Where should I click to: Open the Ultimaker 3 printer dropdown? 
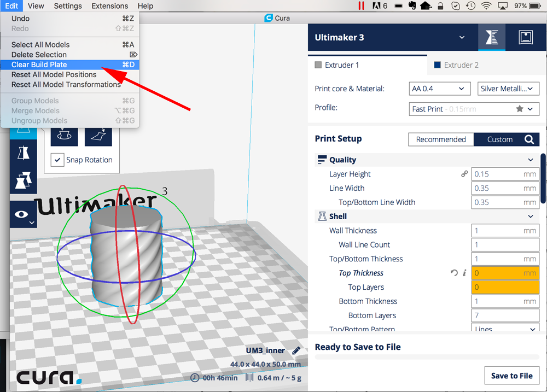pos(462,37)
